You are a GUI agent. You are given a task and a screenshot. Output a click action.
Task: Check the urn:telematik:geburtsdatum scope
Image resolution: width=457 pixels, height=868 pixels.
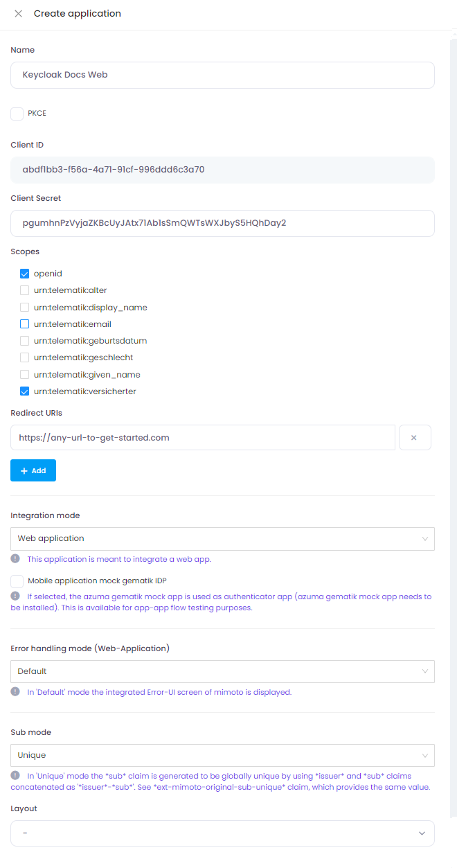25,341
